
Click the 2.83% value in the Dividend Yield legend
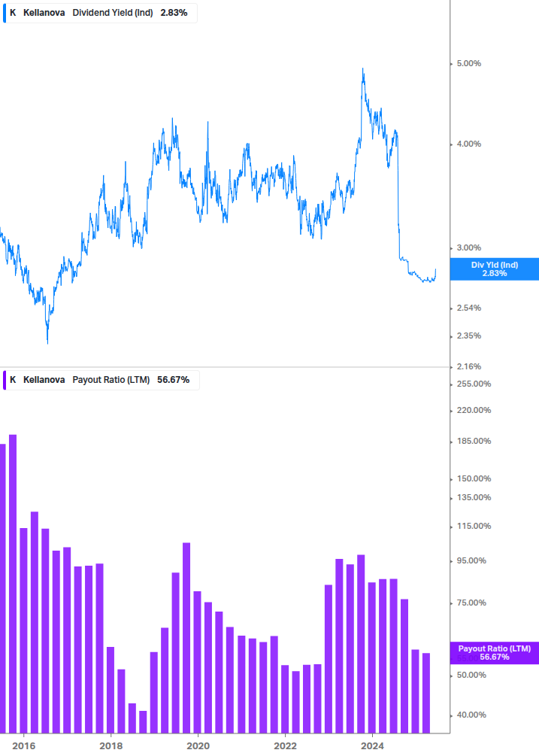point(174,13)
